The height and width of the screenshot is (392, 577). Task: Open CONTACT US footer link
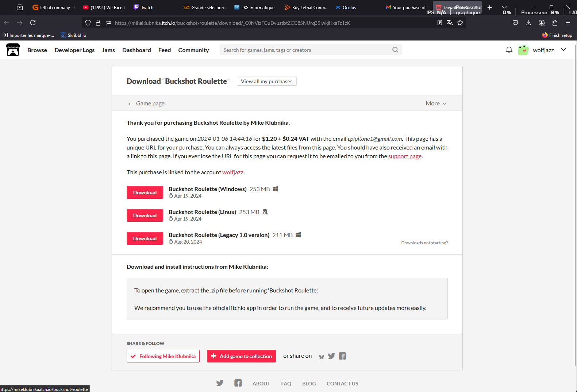point(342,384)
